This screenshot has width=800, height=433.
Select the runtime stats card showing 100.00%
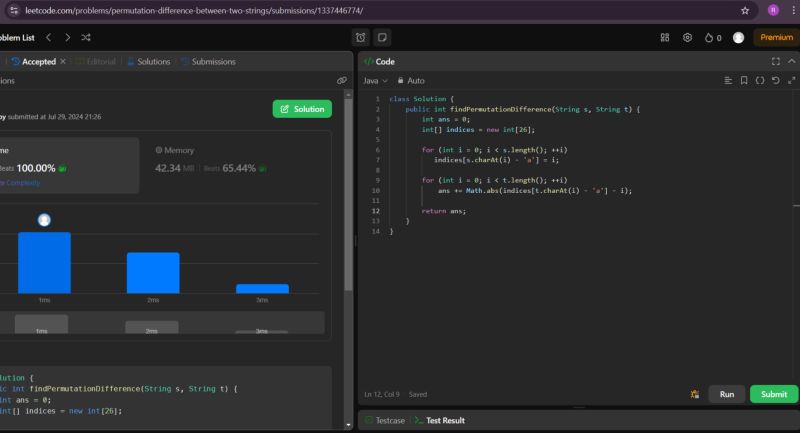(69, 165)
